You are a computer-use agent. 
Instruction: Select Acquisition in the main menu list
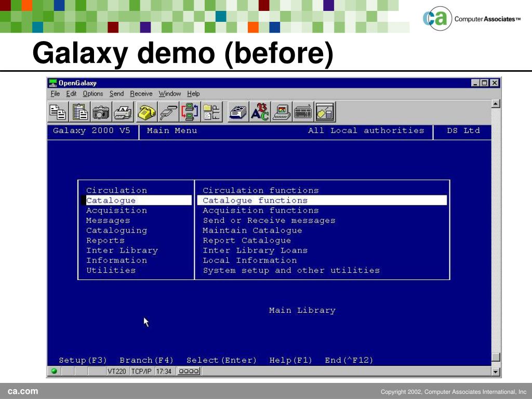coord(116,210)
